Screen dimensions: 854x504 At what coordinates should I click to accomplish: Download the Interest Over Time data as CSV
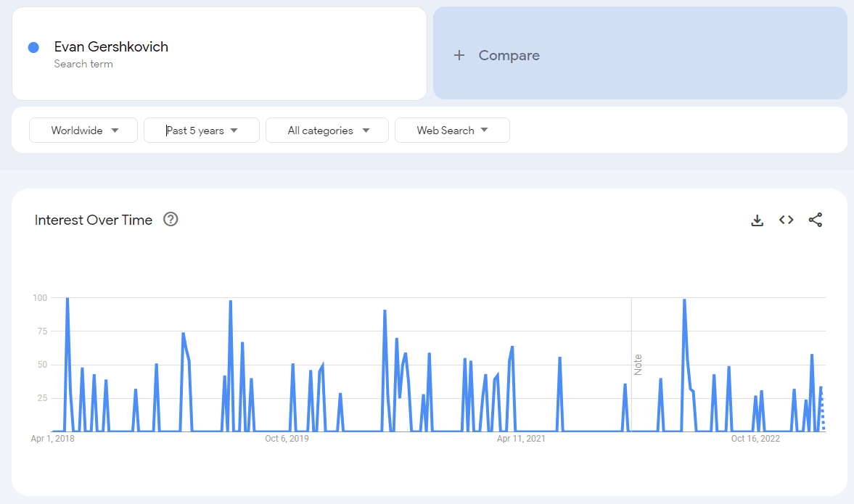pyautogui.click(x=757, y=220)
